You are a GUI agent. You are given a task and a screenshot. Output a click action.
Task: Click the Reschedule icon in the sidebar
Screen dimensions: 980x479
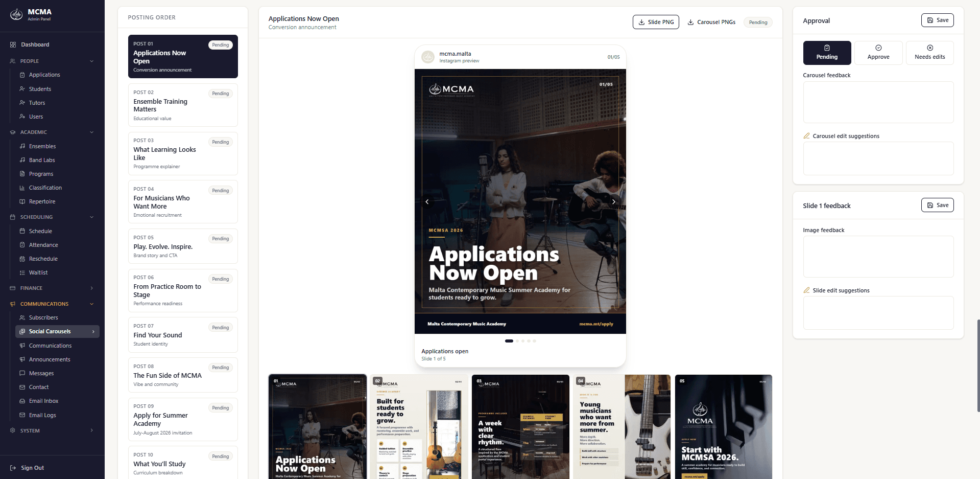[x=22, y=259]
